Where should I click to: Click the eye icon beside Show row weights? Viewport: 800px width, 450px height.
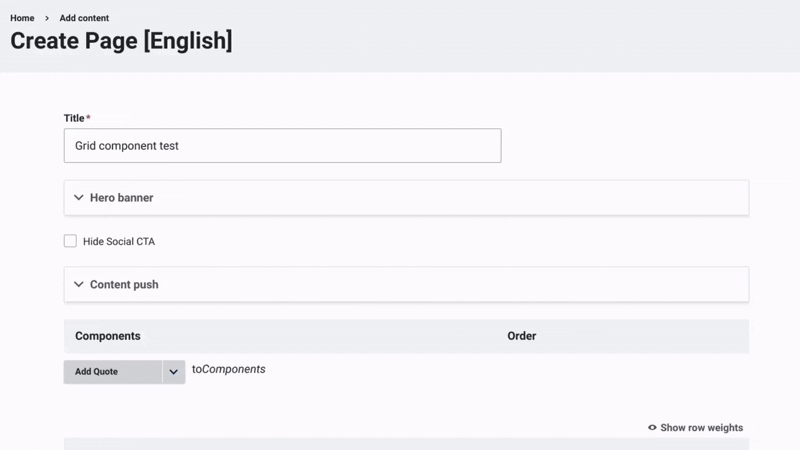click(x=652, y=428)
